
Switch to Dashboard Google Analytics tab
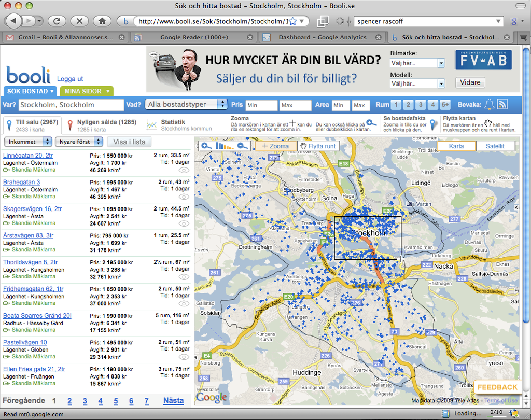click(322, 37)
